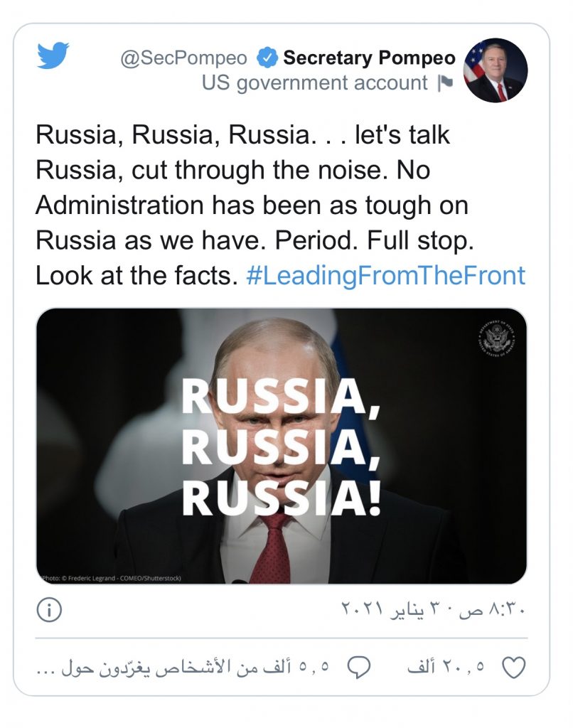Click the like count number
This screenshot has width=573, height=728.
coord(446,668)
